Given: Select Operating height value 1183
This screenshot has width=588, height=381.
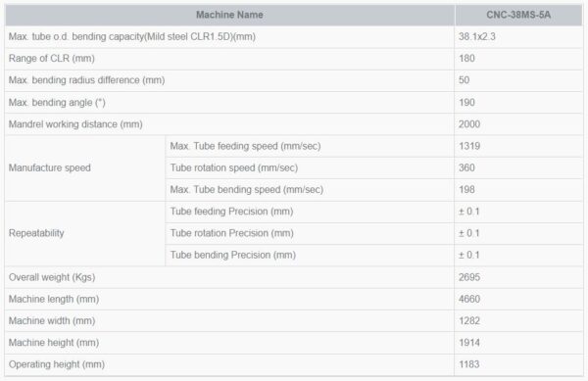Looking at the screenshot, I should click(468, 364).
